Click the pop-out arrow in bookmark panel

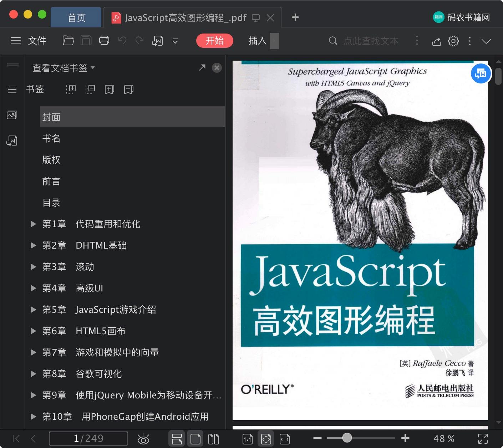202,67
